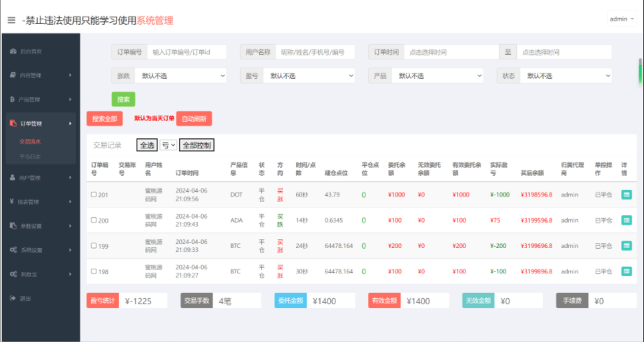
Task: Click the DOT product cell
Action: 236,195
